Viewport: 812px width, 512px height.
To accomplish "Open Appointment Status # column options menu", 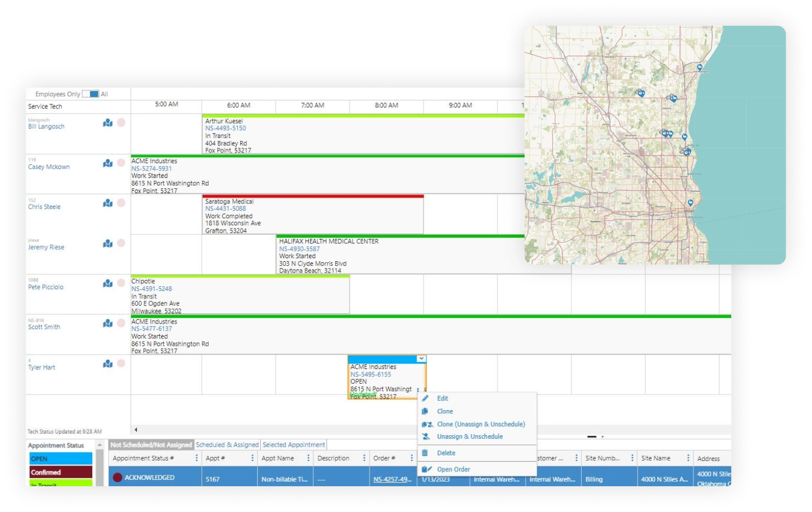I will coord(197,458).
